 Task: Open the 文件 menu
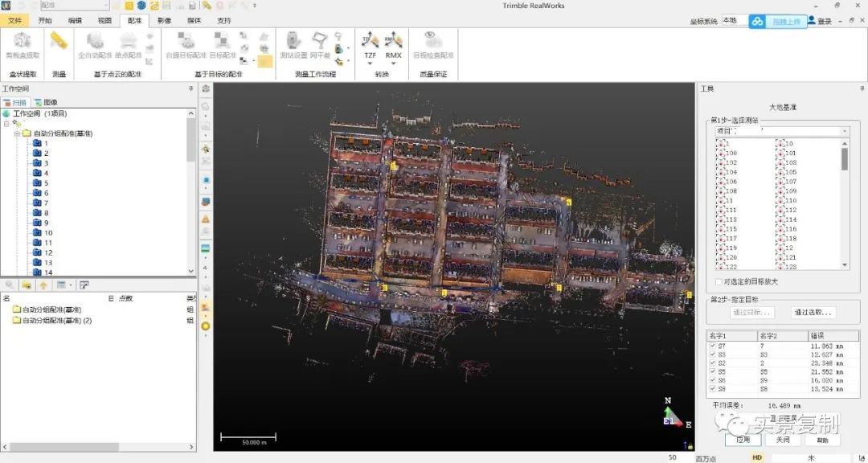coord(15,20)
